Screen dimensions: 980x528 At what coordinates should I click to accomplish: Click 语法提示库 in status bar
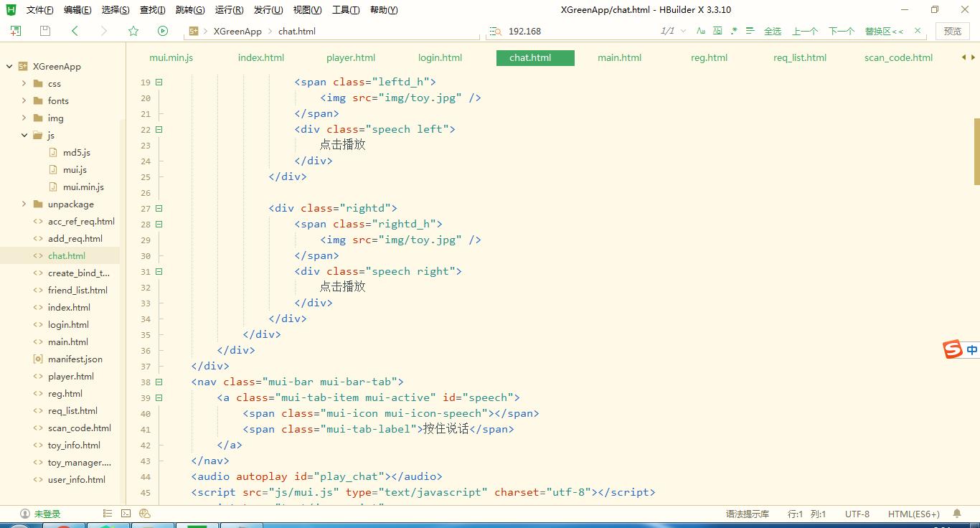pyautogui.click(x=747, y=514)
